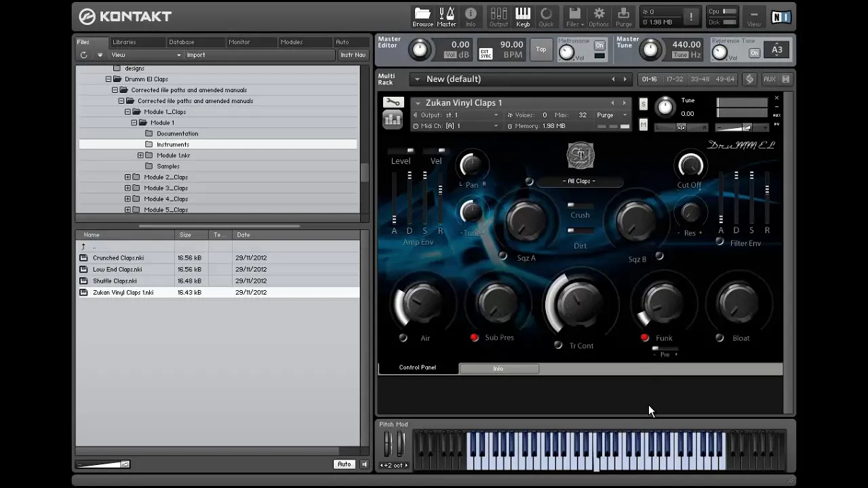Screen dimensions: 868x488
Task: Open the All Claps selector dropdown
Action: 580,181
